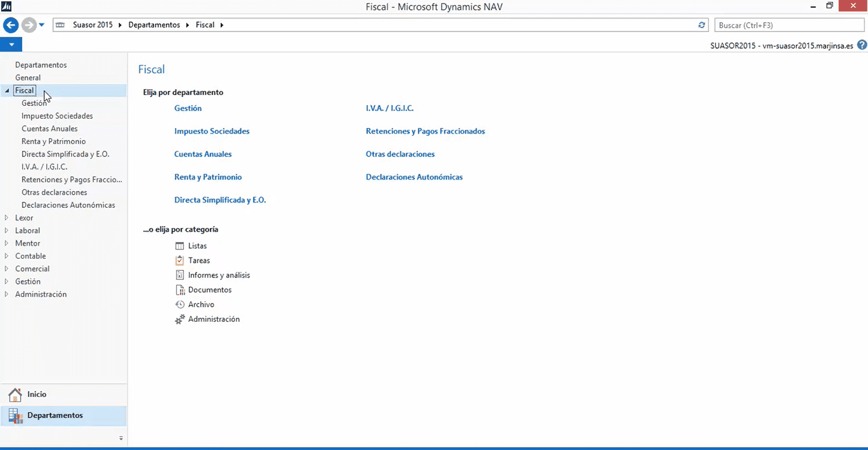Focus the Buscar search field
This screenshot has height=450, width=868.
(x=789, y=25)
